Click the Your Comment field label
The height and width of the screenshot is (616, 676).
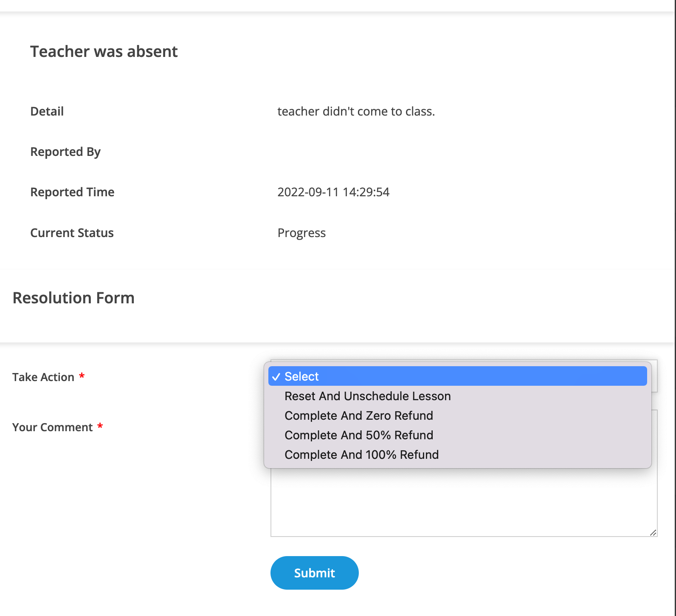point(53,427)
